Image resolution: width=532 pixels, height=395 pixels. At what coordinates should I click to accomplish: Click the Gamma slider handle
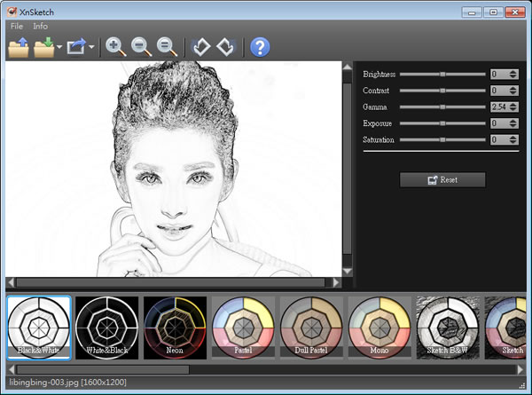[442, 107]
